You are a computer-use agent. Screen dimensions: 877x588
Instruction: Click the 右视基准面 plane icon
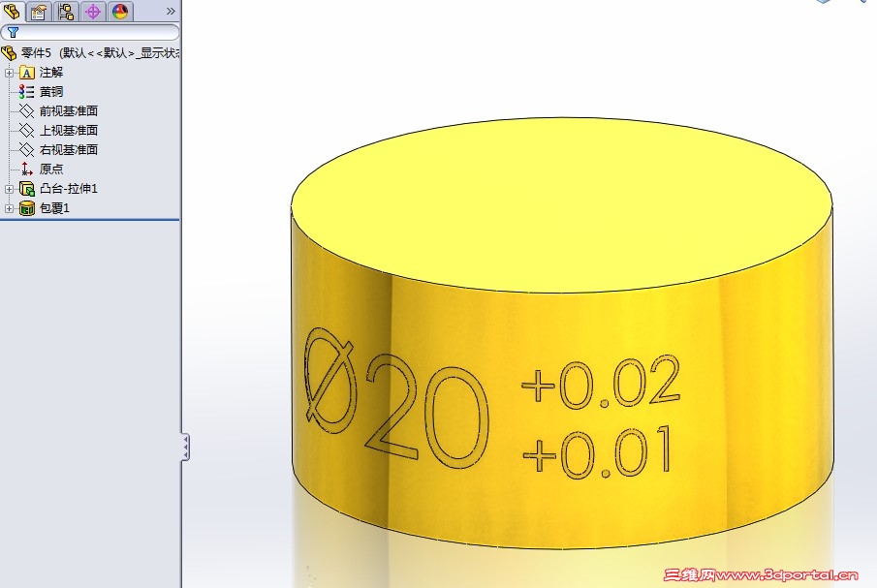[x=27, y=150]
